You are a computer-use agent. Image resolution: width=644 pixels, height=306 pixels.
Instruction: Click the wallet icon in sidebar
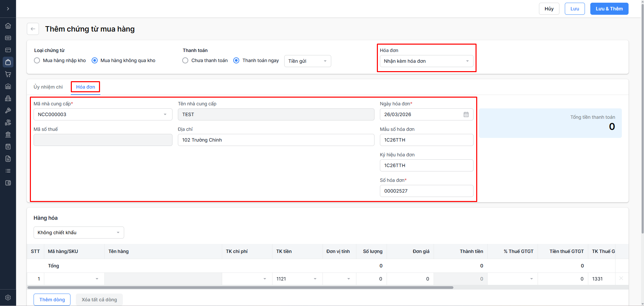8,183
